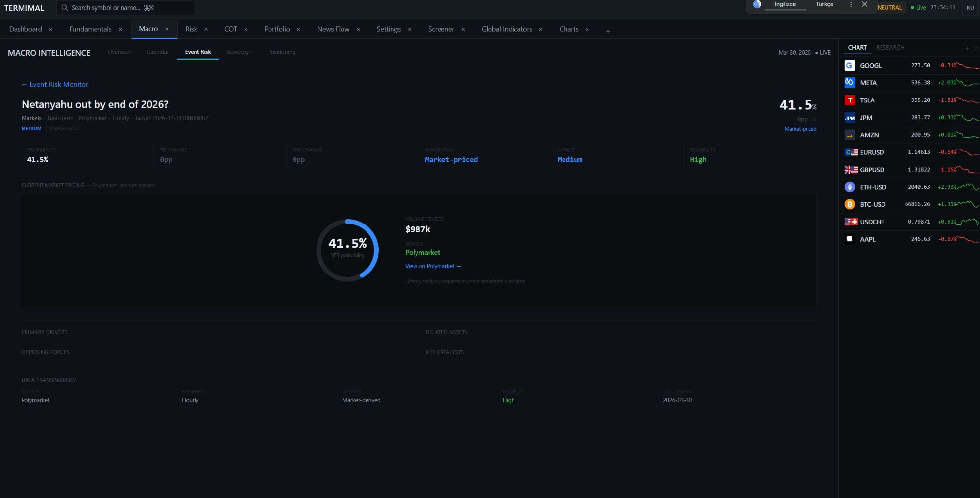
Task: Click the GOOGL logo icon in watchlist
Action: point(850,65)
